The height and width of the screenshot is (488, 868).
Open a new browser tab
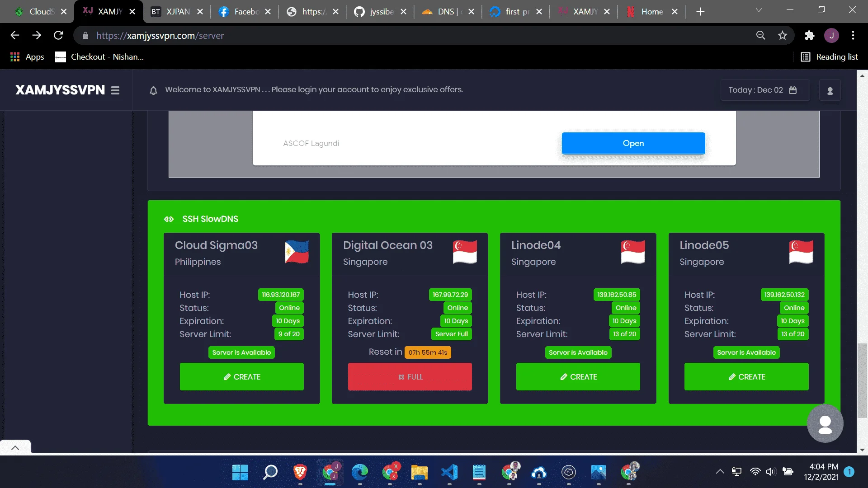[x=700, y=12]
